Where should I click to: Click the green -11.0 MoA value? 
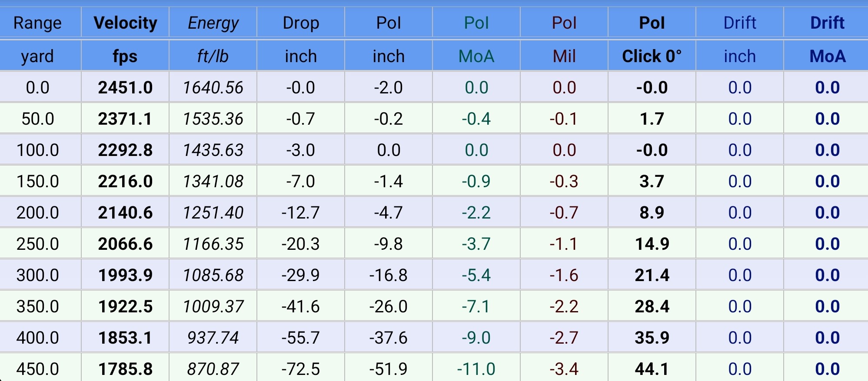pos(476,369)
